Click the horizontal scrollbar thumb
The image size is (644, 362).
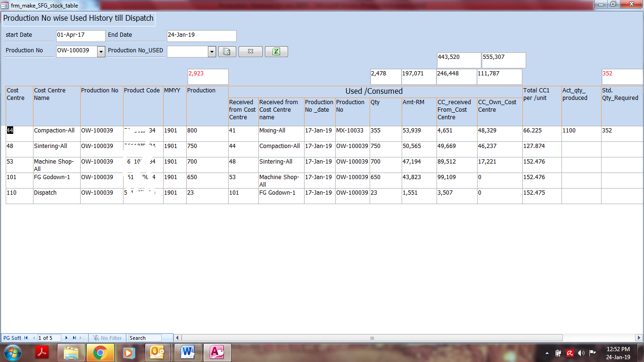pos(372,338)
